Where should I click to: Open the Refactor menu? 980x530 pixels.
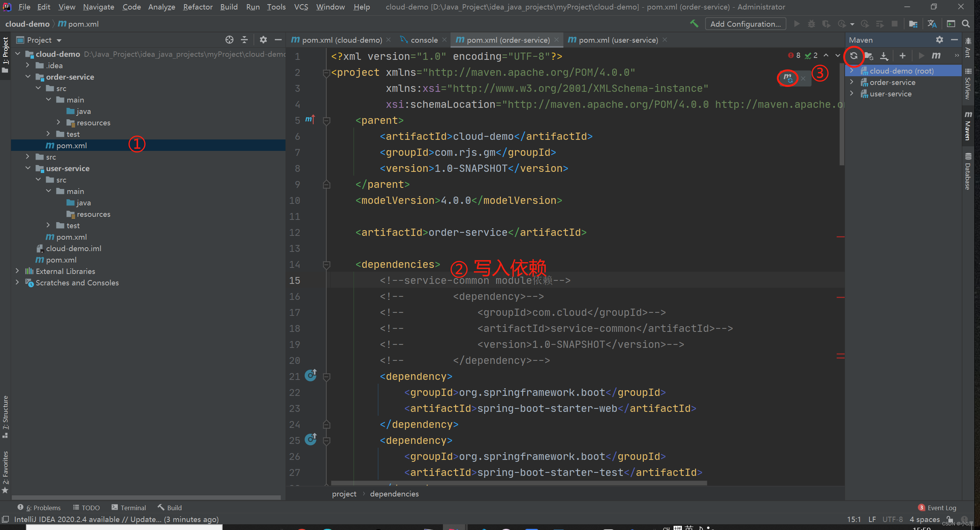197,7
